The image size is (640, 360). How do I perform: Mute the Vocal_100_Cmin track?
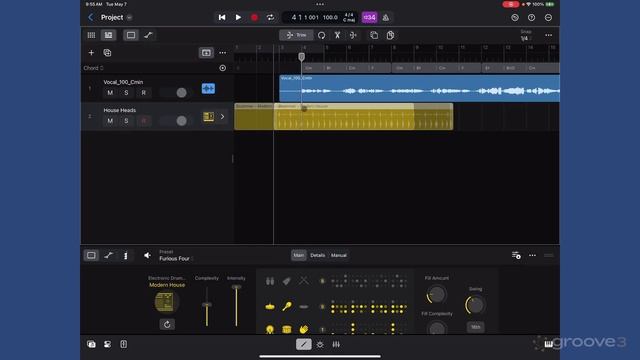click(x=110, y=93)
